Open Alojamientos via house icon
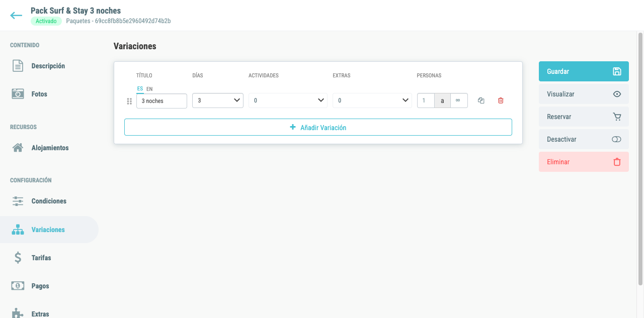Viewport: 644px width, 318px height. click(18, 148)
